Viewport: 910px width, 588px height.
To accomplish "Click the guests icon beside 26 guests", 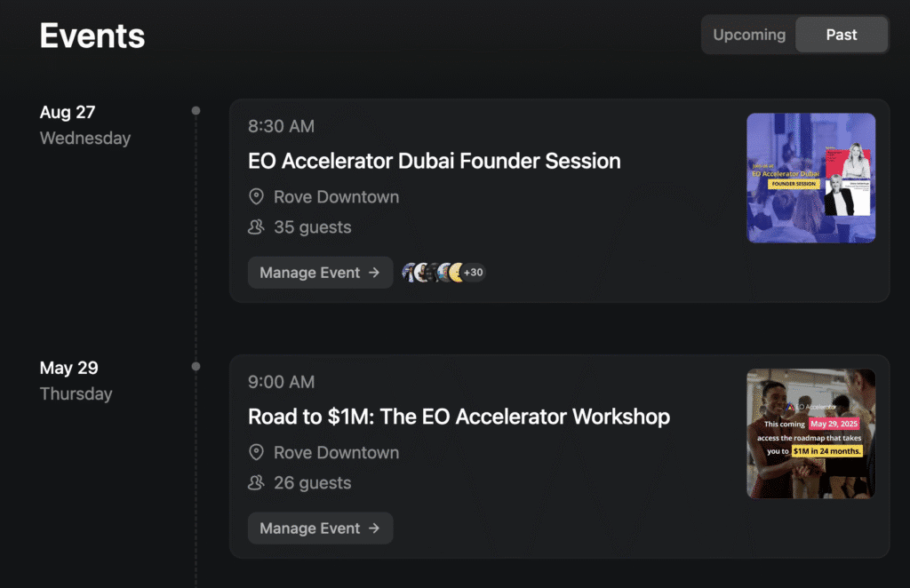I will [257, 483].
